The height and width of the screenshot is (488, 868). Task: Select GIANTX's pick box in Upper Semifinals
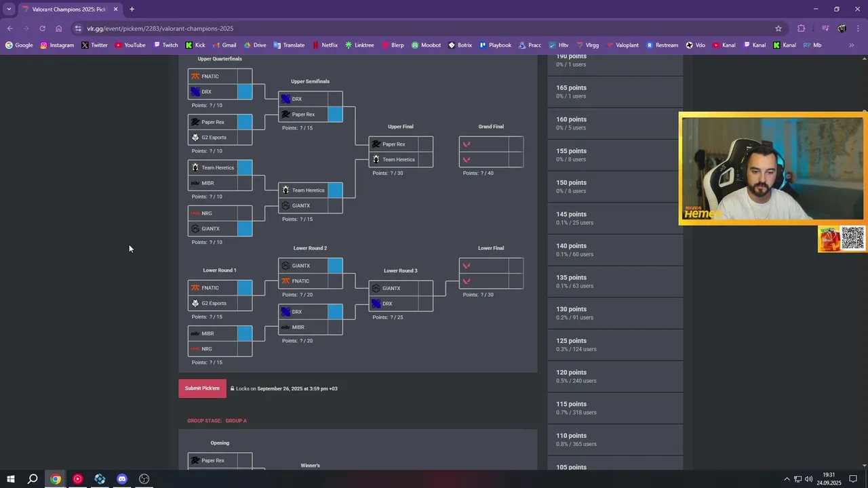[x=335, y=206]
